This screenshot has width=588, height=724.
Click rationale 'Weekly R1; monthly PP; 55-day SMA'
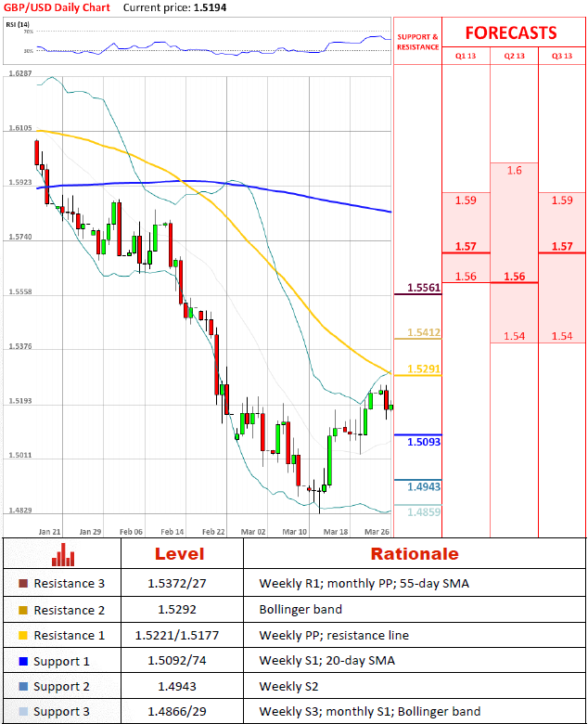click(x=364, y=584)
